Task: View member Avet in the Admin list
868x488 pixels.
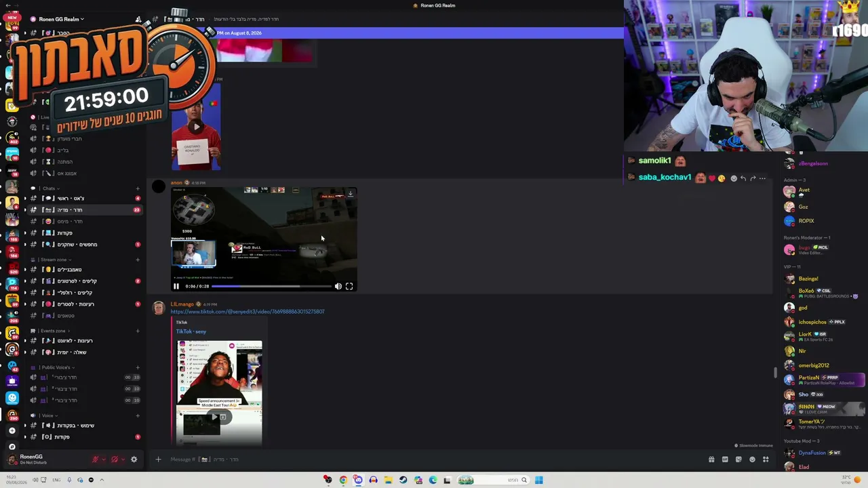Action: click(x=824, y=191)
